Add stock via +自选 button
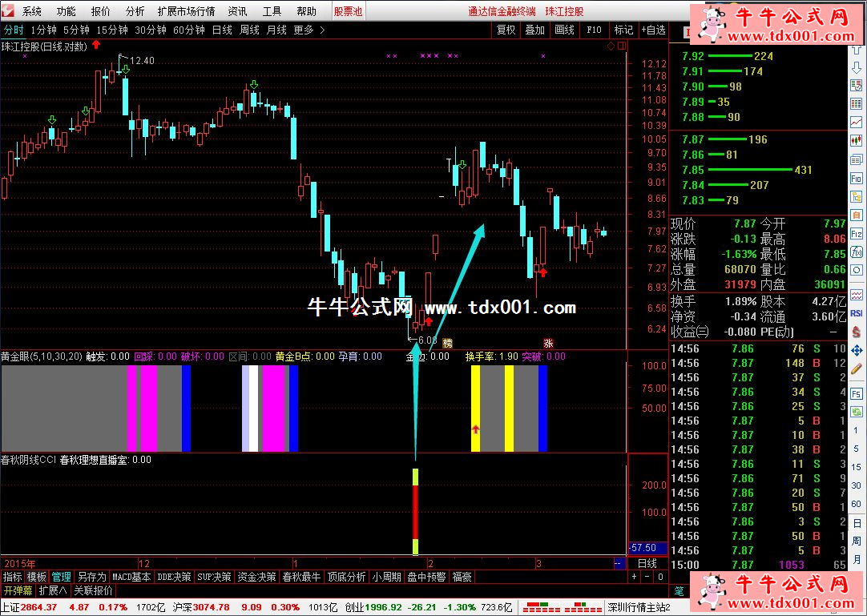 pos(654,30)
